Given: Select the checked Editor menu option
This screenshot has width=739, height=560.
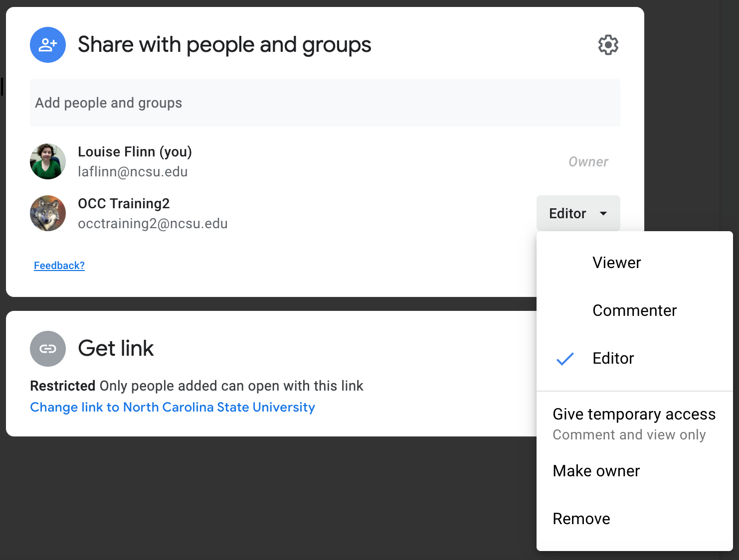Looking at the screenshot, I should (x=613, y=358).
